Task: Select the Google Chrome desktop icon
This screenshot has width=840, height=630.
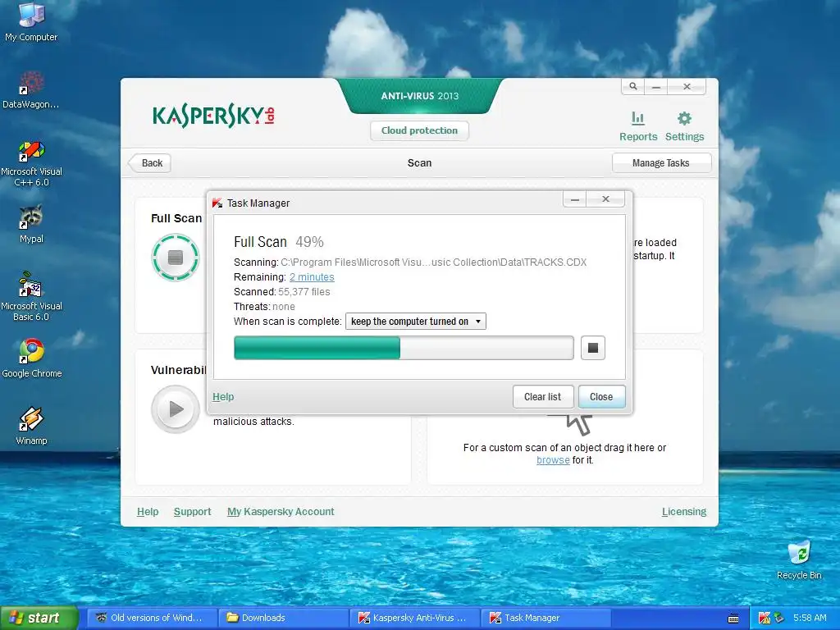Action: click(32, 358)
